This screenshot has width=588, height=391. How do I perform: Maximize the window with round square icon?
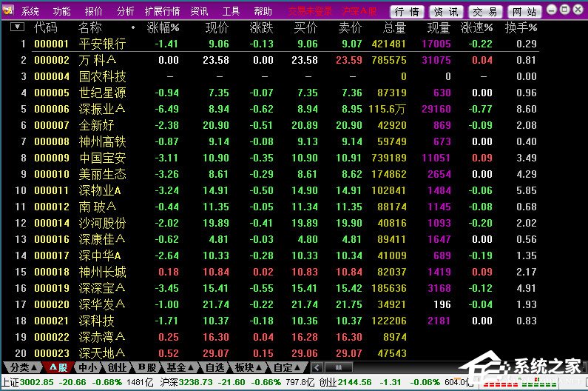(x=564, y=10)
